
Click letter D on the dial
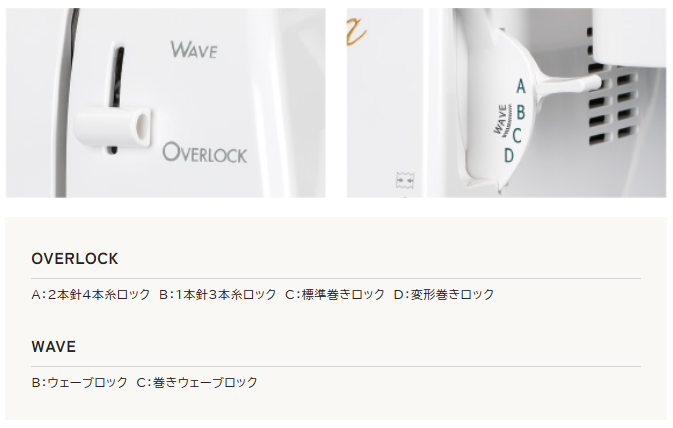click(x=509, y=155)
